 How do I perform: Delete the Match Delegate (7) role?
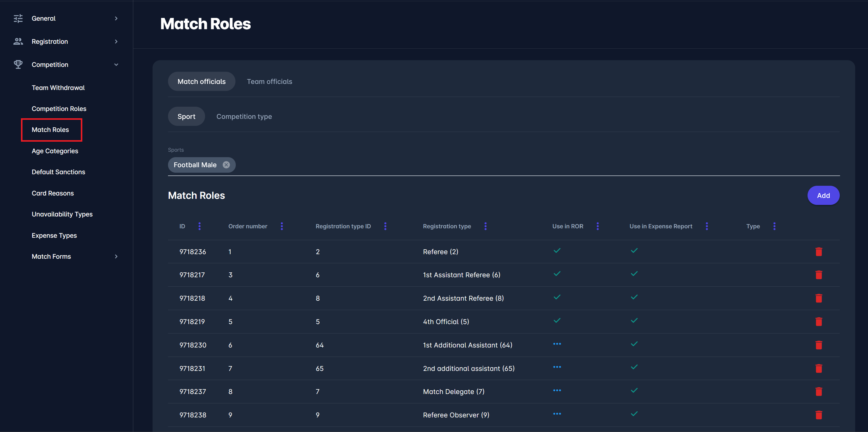click(x=818, y=392)
